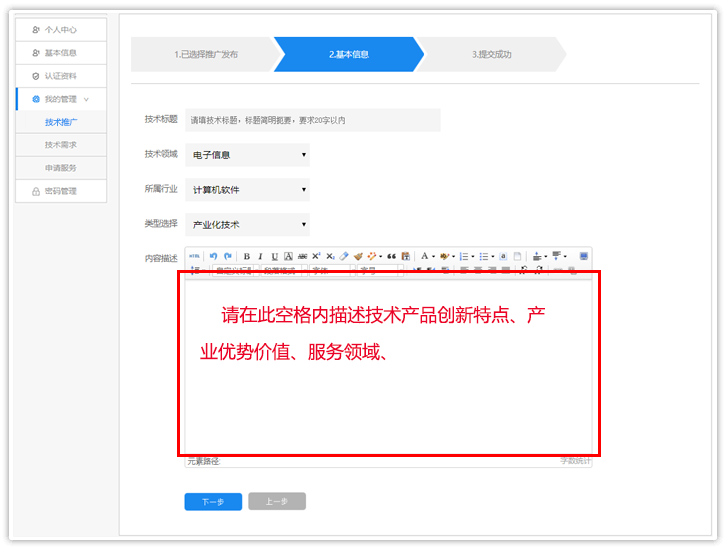Click the select-all icon in toolbar
The height and width of the screenshot is (550, 726).
(x=503, y=256)
